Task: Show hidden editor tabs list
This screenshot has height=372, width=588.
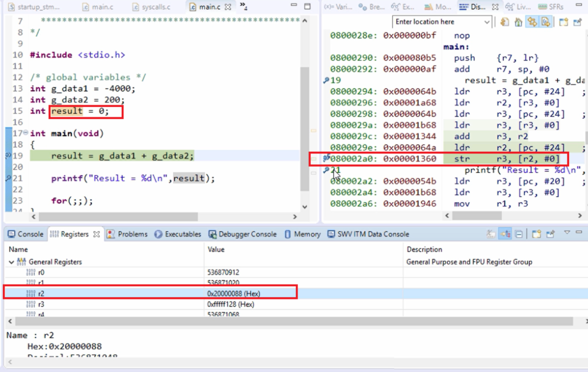Action: point(243,6)
